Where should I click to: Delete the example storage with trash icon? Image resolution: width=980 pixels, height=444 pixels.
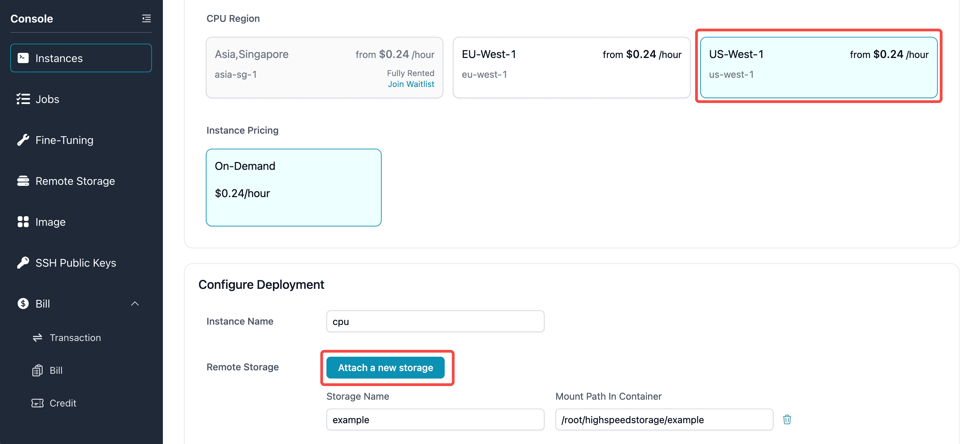click(x=787, y=419)
